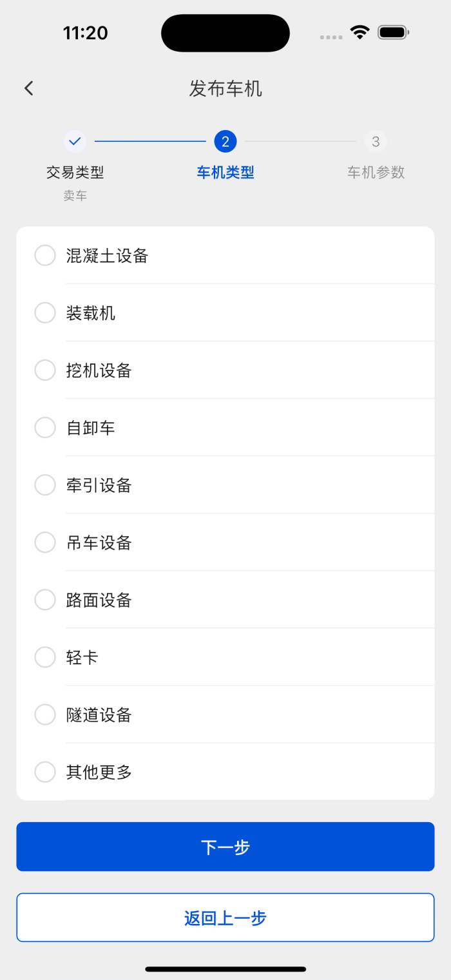The width and height of the screenshot is (451, 980).
Task: Tap the completed step checkmark icon
Action: coord(75,141)
